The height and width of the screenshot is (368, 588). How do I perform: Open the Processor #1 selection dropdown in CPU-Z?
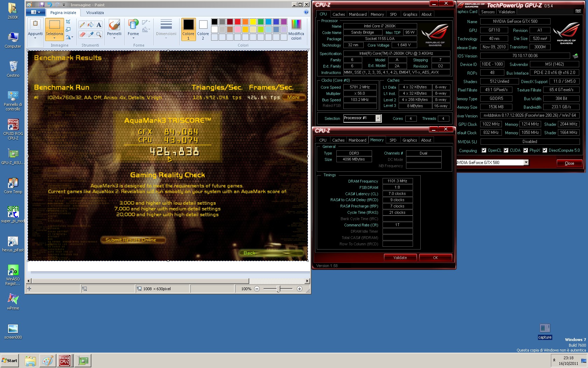[378, 118]
